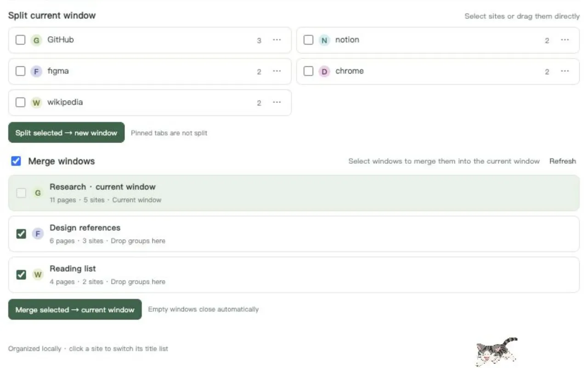Image resolution: width=588 pixels, height=368 pixels.
Task: Click "Empty windows close automatically" note
Action: (x=204, y=309)
